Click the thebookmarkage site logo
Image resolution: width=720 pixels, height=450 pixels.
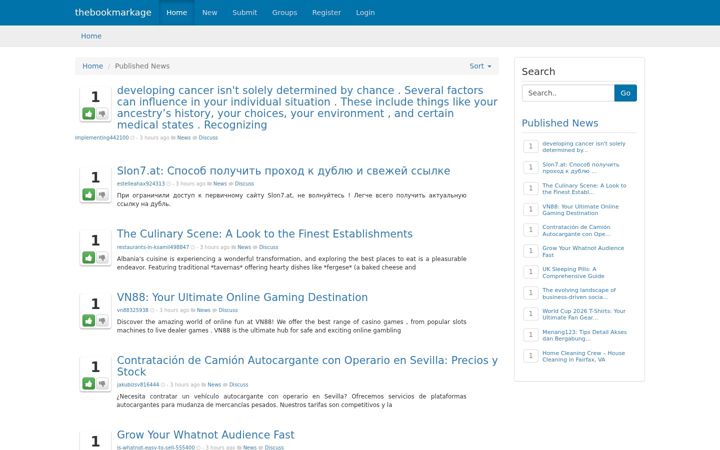(x=113, y=12)
